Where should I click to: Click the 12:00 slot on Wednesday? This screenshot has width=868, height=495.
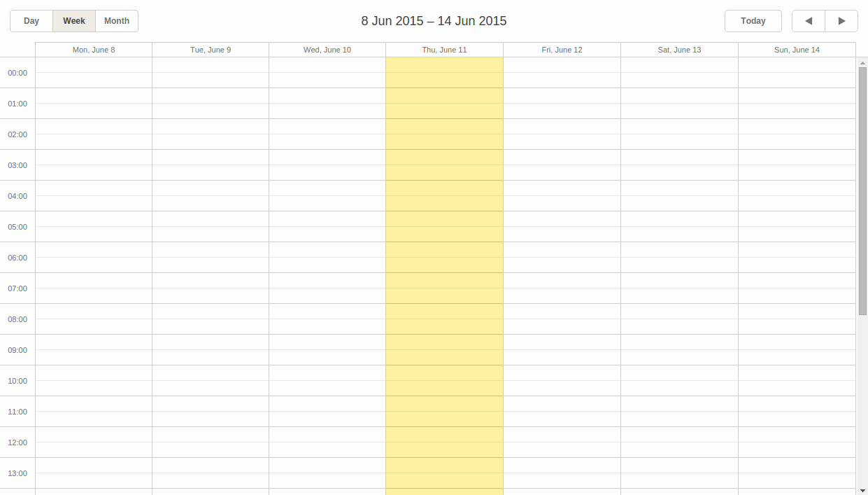pyautogui.click(x=327, y=443)
